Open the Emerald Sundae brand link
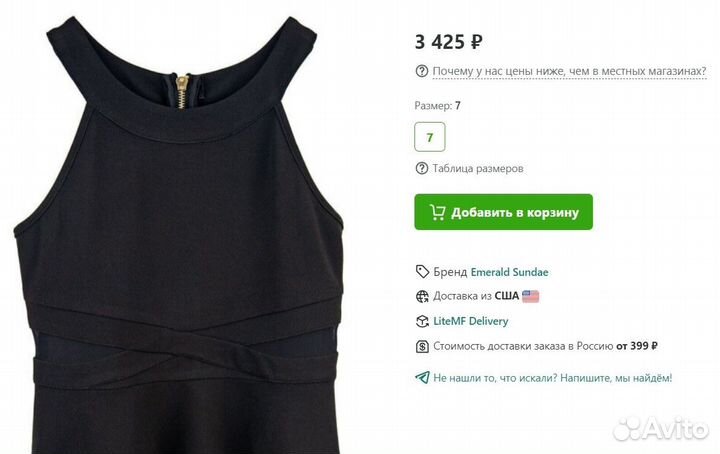 509,272
